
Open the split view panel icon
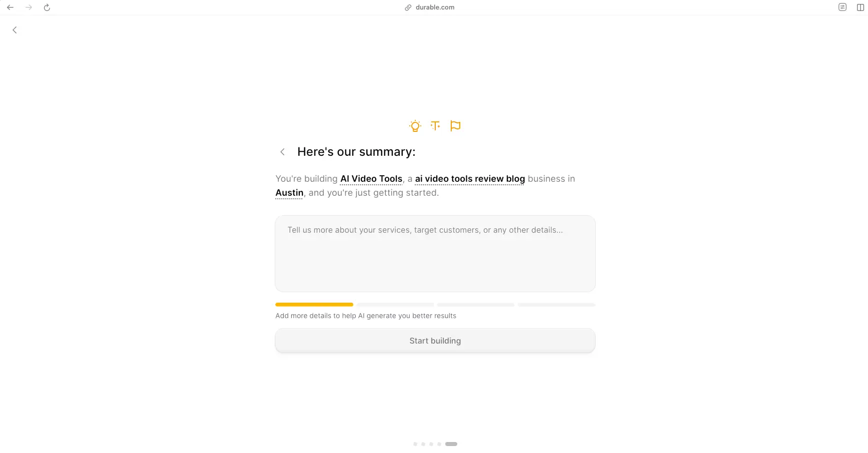[x=861, y=7]
